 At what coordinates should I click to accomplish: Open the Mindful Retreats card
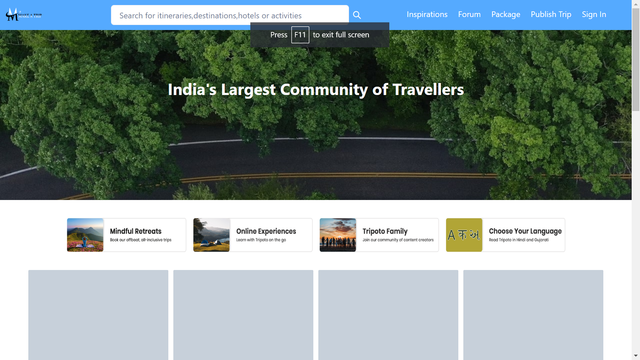tap(127, 235)
